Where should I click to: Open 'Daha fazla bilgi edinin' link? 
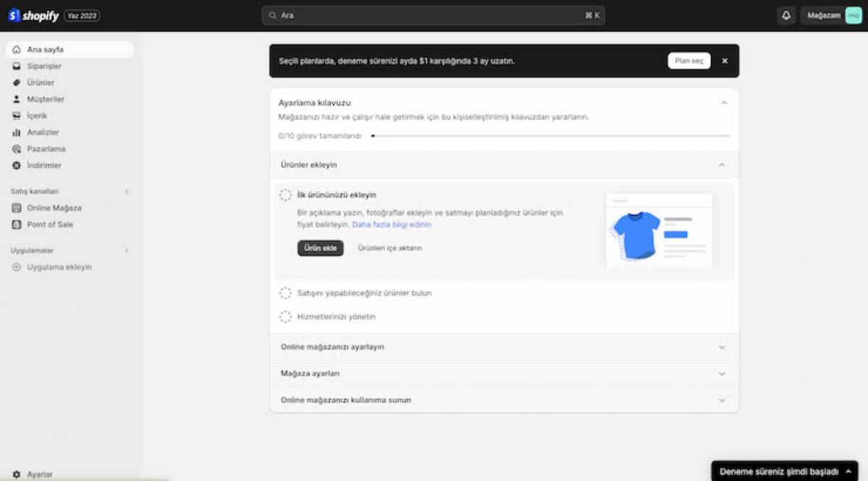391,225
